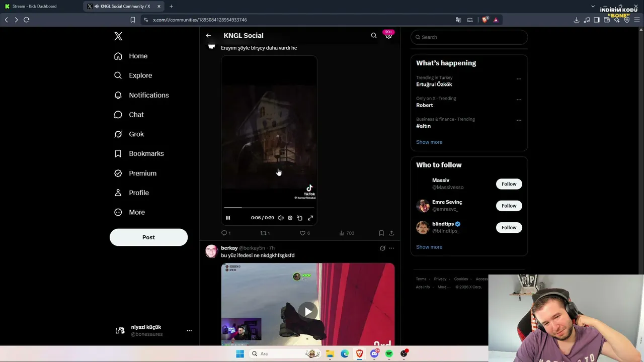
Task: Follow Massiv
Action: coord(509,184)
